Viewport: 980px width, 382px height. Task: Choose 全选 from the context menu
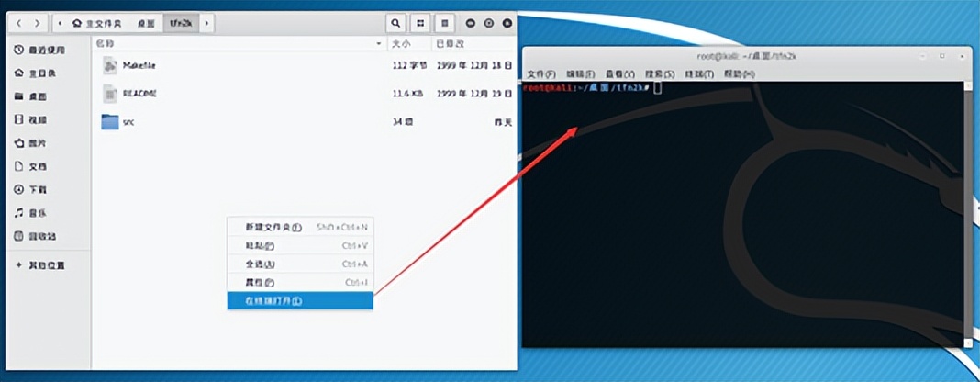tap(300, 264)
